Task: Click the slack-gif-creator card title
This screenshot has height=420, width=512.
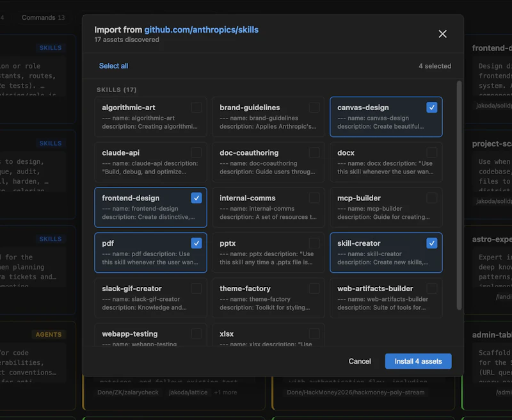Action: (132, 289)
